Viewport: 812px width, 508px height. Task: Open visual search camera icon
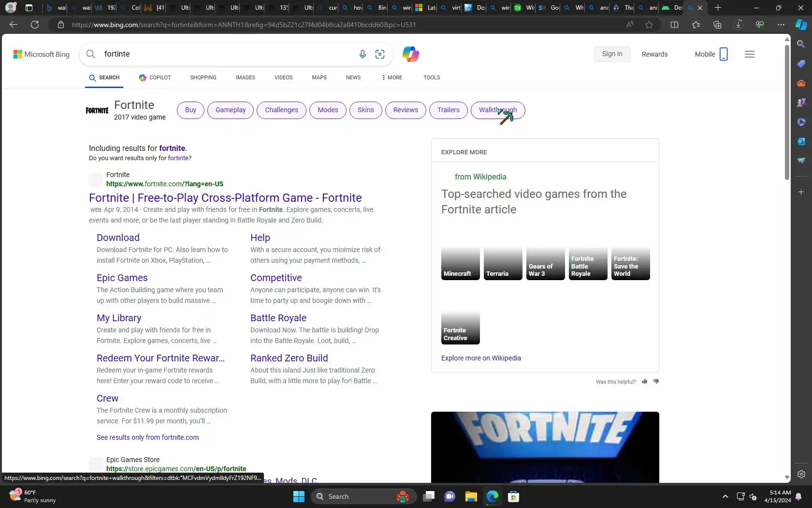point(380,54)
